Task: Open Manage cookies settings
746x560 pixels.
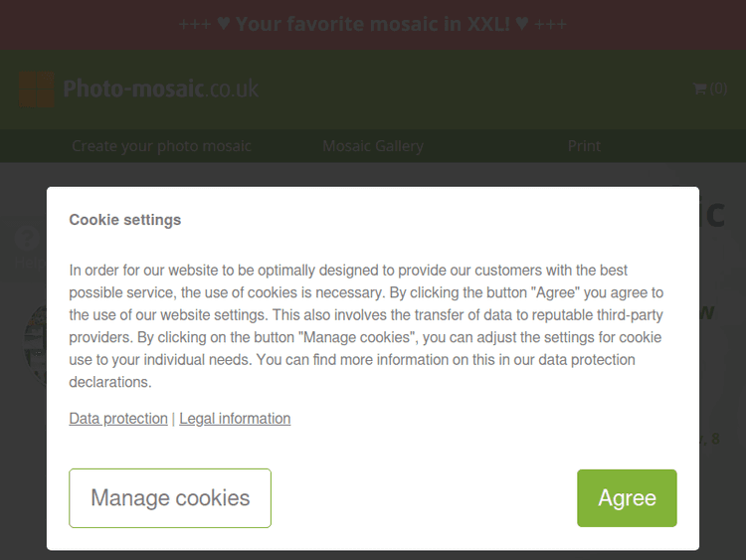Action: click(x=170, y=498)
